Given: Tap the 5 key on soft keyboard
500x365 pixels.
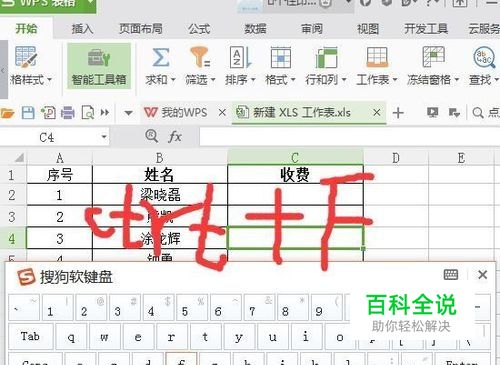Looking at the screenshot, I should click(192, 306).
